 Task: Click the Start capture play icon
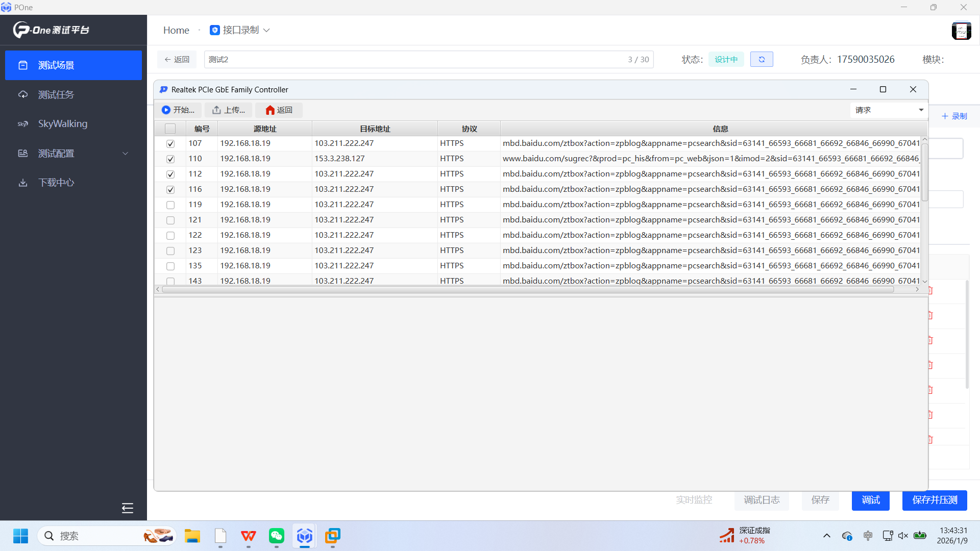pyautogui.click(x=166, y=110)
